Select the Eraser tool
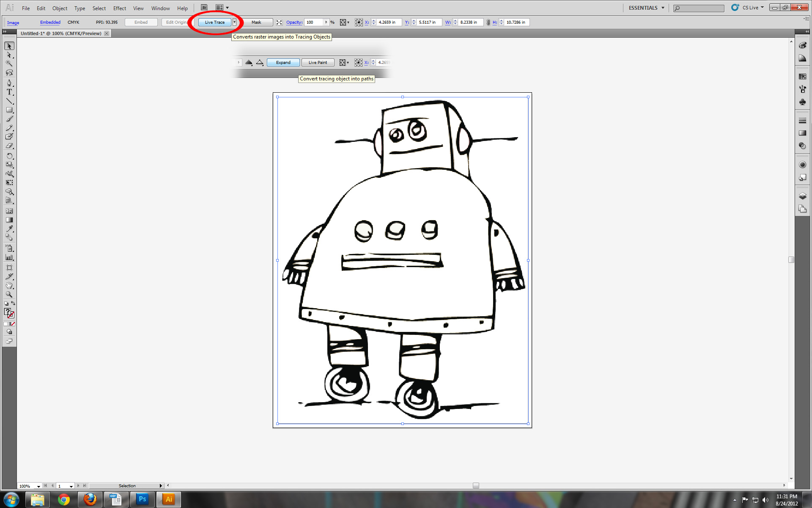 tap(9, 145)
